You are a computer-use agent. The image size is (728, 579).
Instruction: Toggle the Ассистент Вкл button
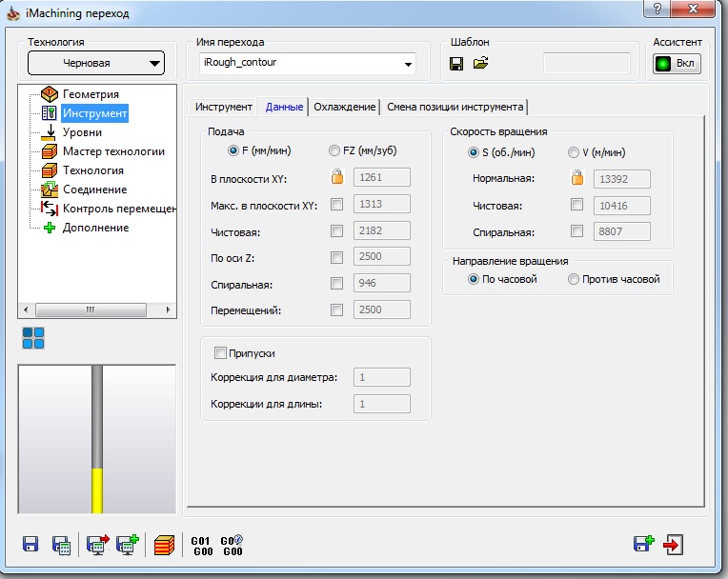677,64
